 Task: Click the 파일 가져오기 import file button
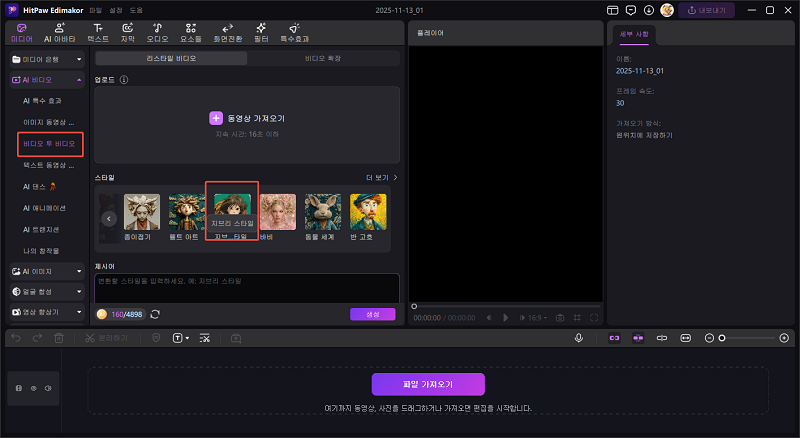tap(428, 384)
